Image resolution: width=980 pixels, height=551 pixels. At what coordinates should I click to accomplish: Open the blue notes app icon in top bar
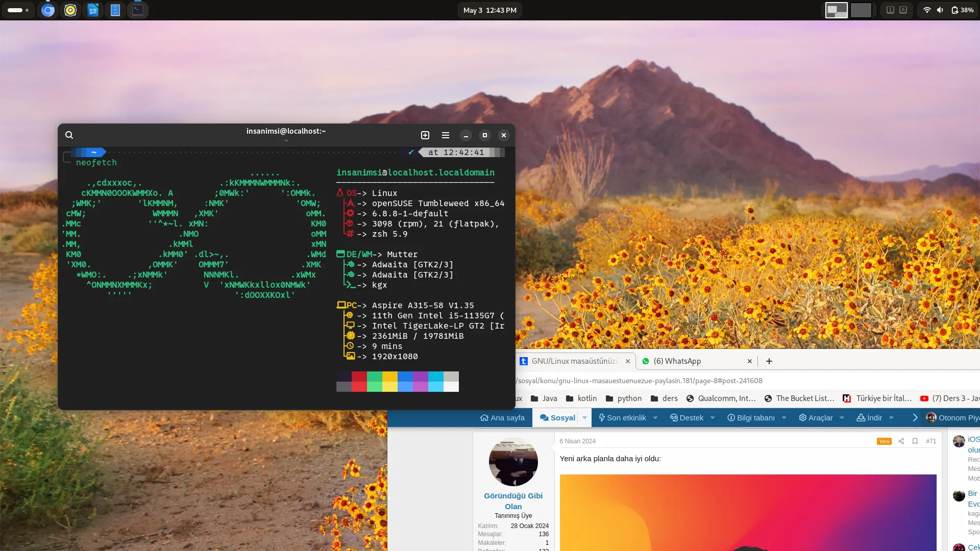coord(115,10)
